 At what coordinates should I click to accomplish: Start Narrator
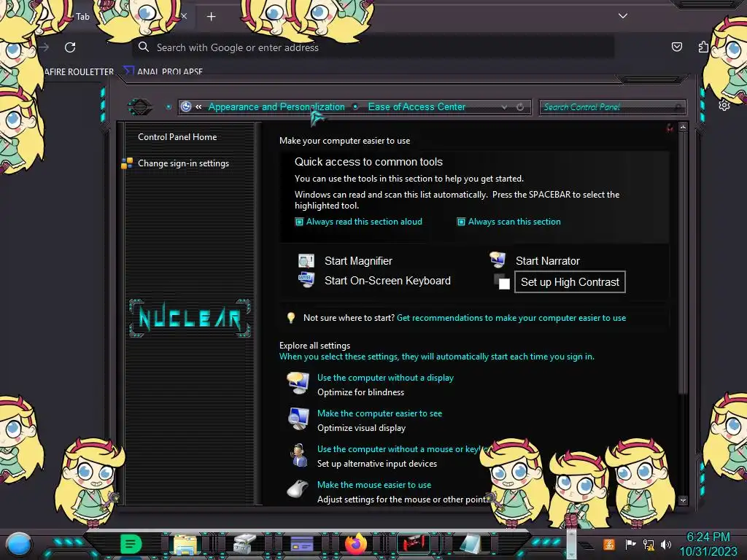click(x=547, y=261)
